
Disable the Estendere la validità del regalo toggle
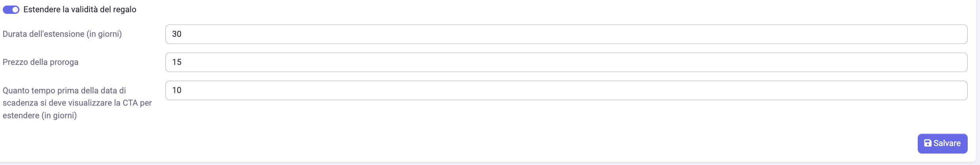[x=11, y=9]
